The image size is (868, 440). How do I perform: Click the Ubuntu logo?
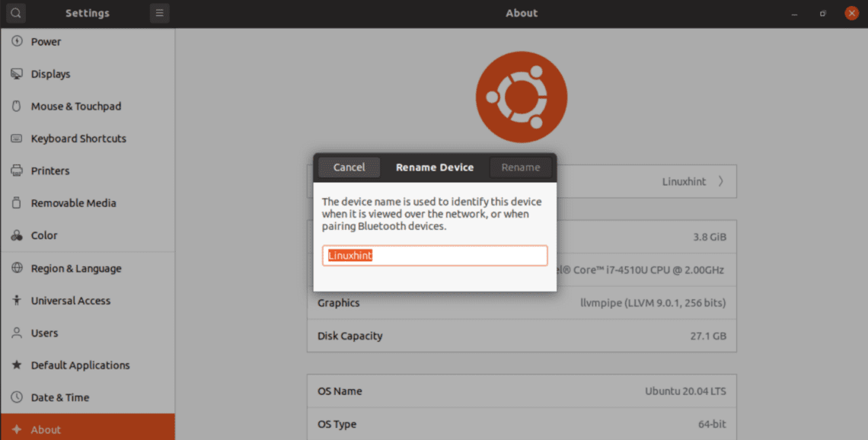[x=522, y=97]
